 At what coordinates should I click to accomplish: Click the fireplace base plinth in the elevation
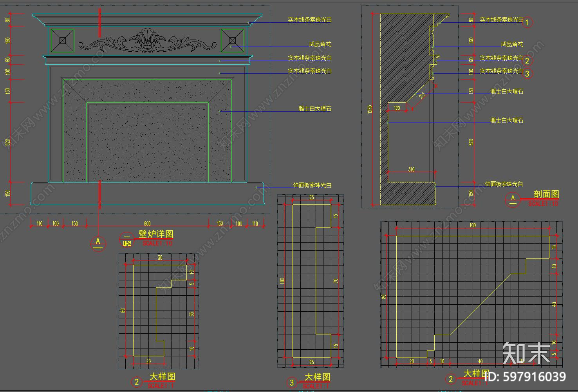[x=147, y=193]
